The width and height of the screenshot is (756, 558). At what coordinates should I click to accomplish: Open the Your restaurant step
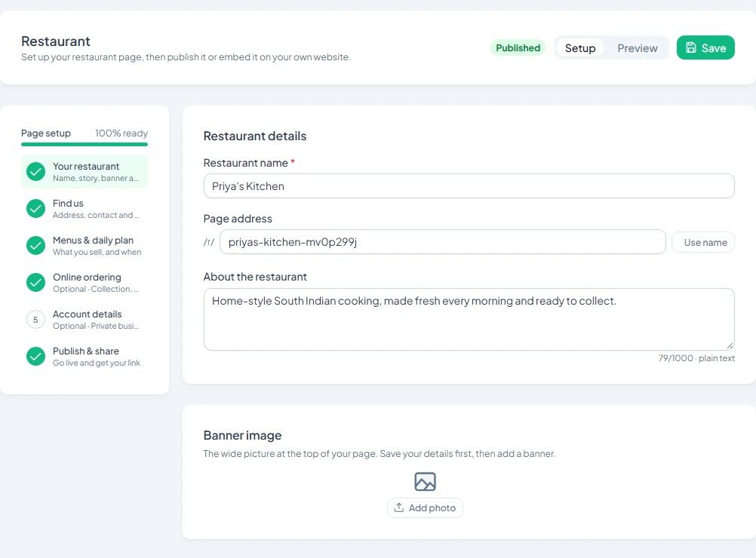coord(85,171)
